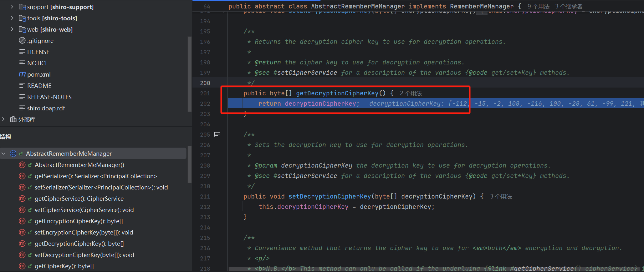Click line number 202 in the gutter
The height and width of the screenshot is (272, 644).
pos(205,103)
